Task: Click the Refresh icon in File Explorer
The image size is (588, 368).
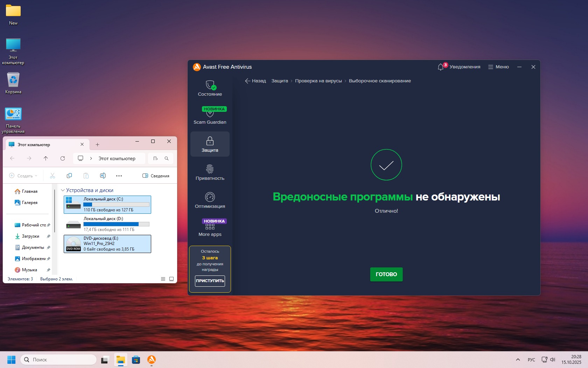Action: pyautogui.click(x=63, y=158)
